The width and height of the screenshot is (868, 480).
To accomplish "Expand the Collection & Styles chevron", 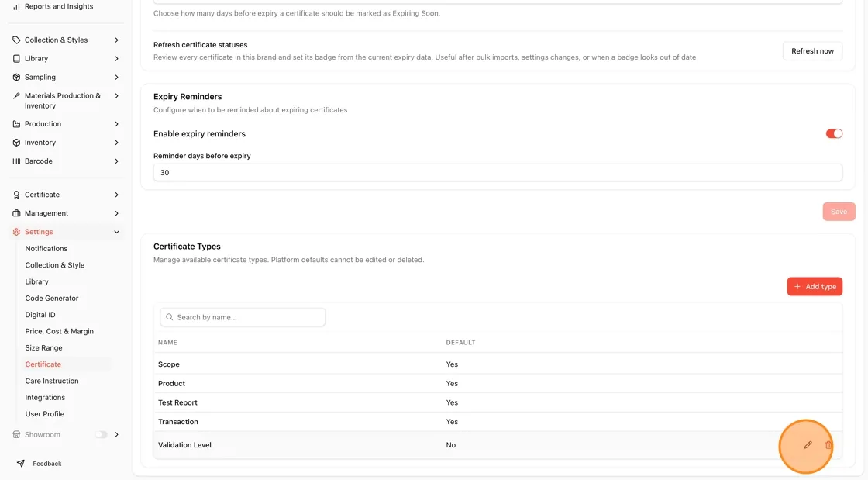I will click(117, 40).
